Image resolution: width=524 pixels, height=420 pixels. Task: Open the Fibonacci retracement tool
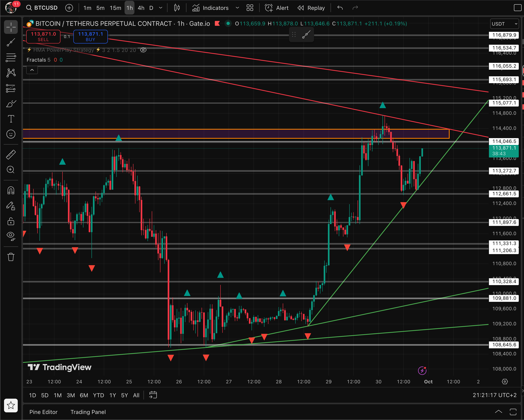tap(11, 58)
